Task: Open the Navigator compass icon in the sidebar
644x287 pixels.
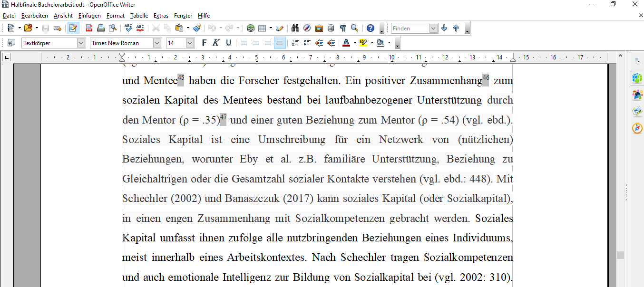Action: 637,128
